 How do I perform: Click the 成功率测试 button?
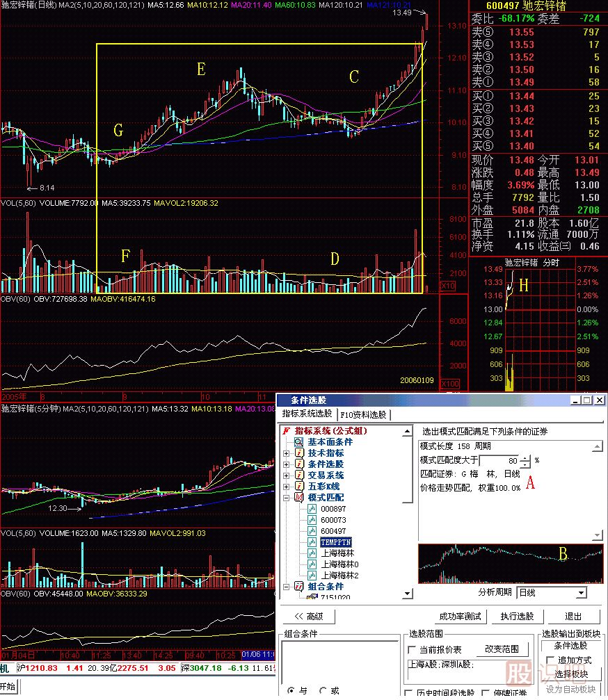[x=460, y=617]
